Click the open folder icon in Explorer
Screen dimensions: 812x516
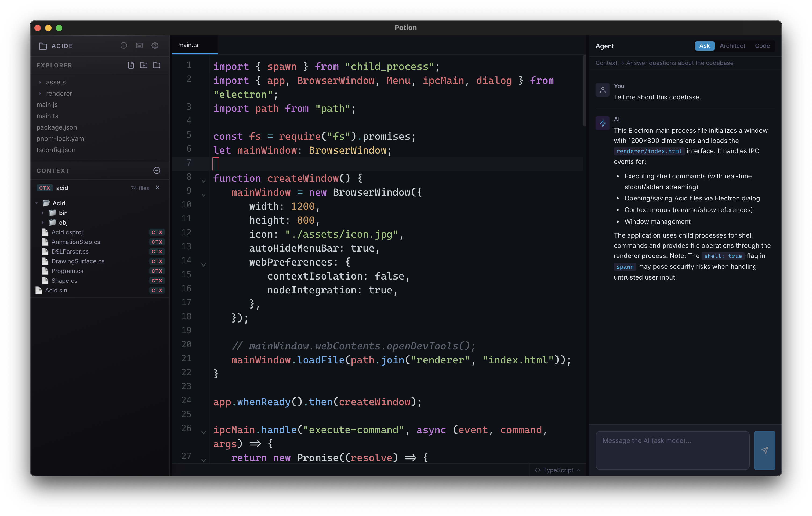[x=157, y=65]
